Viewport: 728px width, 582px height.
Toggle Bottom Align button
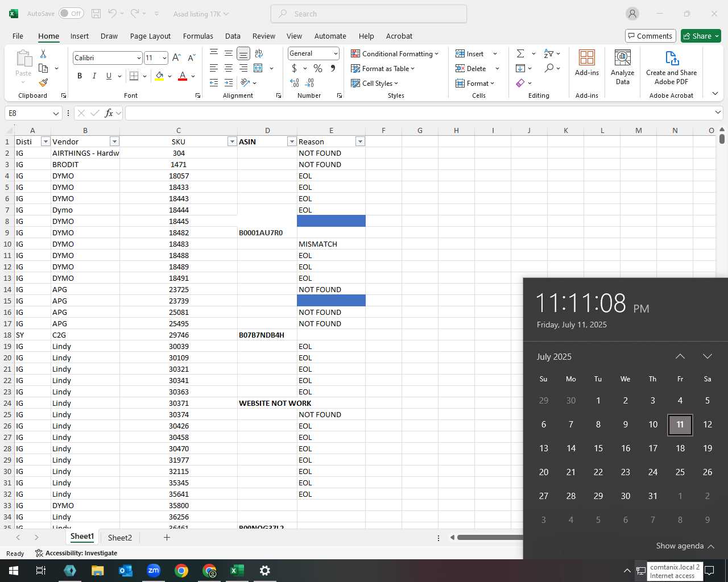click(x=243, y=54)
